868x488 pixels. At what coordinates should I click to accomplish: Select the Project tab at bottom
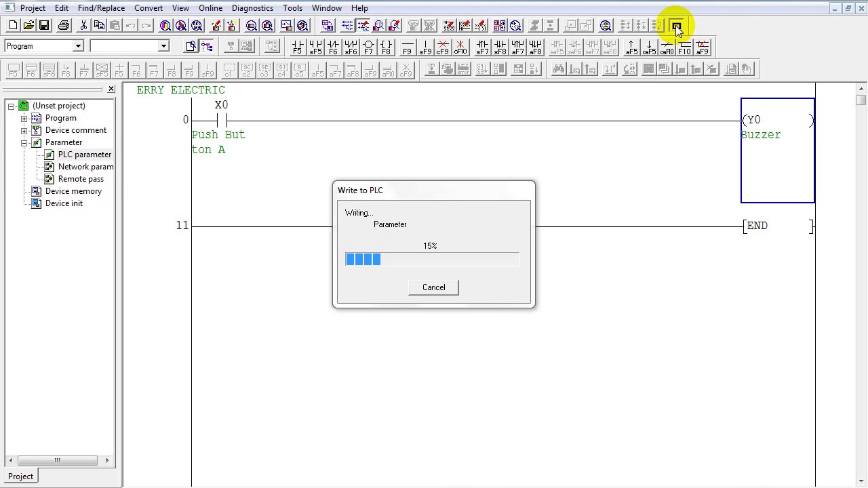20,476
